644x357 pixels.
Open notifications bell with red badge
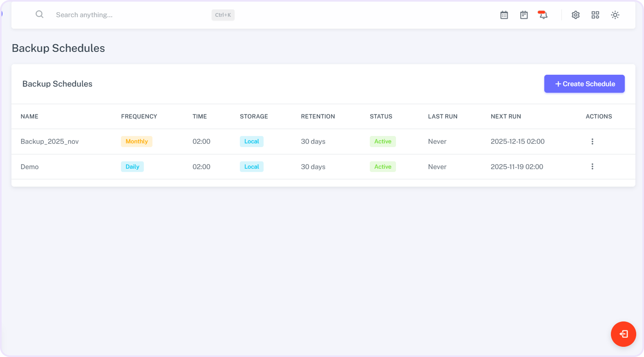click(x=543, y=15)
